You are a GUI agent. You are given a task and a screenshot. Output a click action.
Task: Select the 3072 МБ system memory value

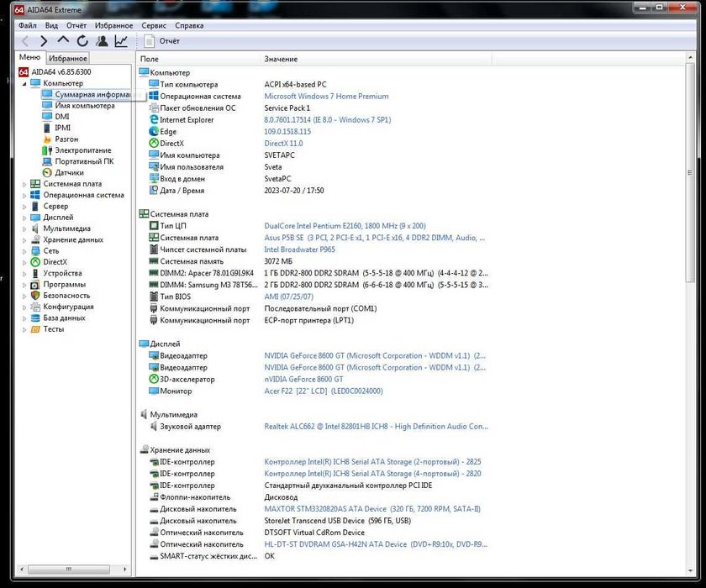278,261
